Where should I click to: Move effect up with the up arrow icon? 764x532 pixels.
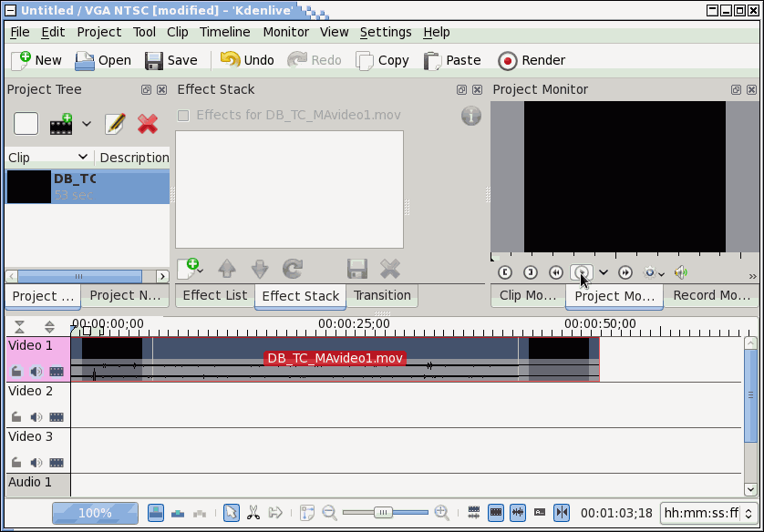(x=227, y=269)
